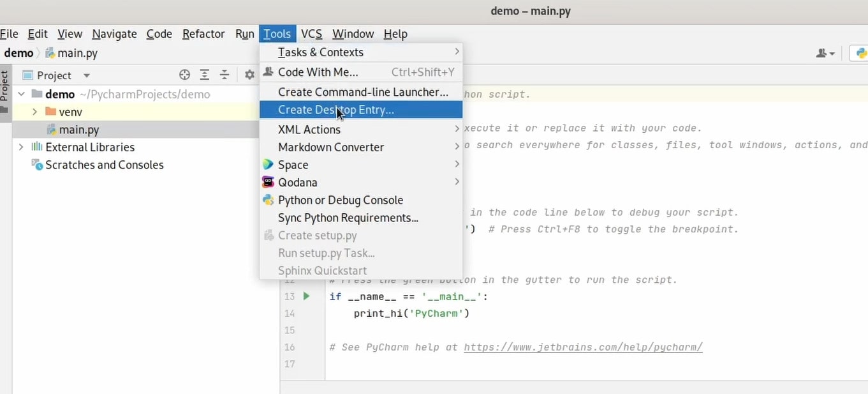
Task: Click the External Libraries bars icon
Action: [x=37, y=147]
